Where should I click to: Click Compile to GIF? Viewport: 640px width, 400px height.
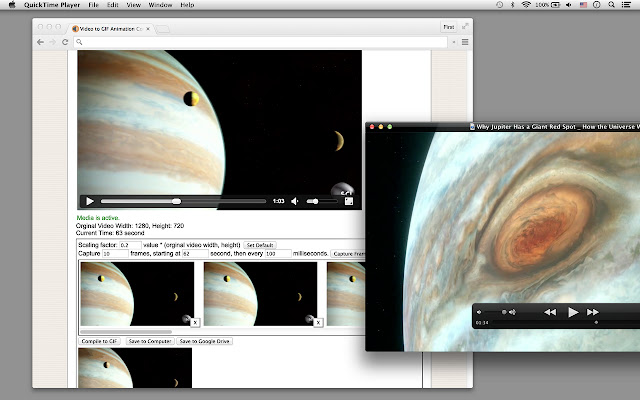[99, 341]
